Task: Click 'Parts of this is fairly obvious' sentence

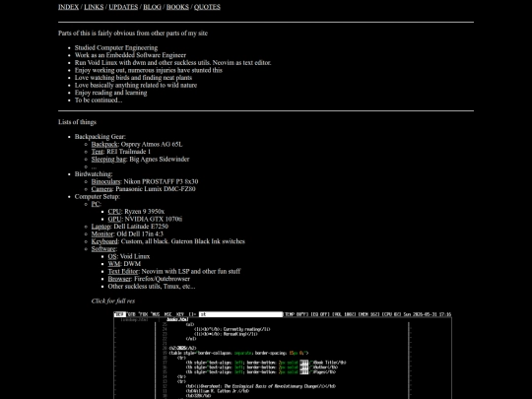Action: (x=133, y=33)
